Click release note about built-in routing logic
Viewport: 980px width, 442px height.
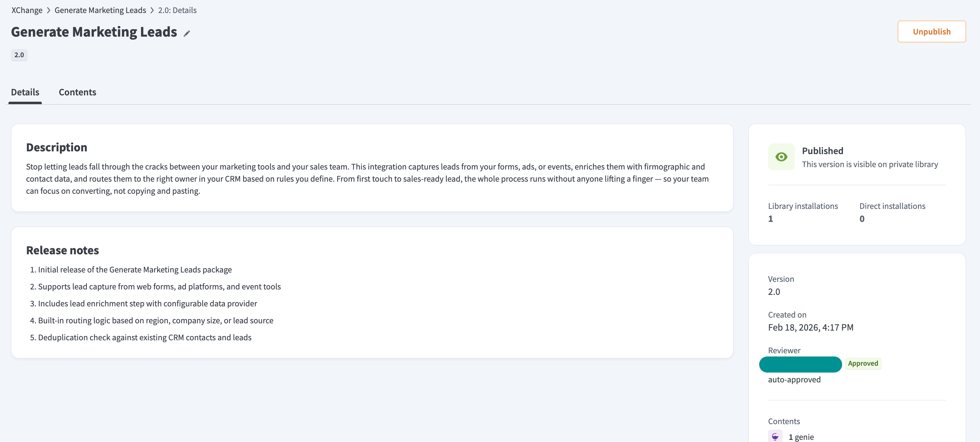156,321
